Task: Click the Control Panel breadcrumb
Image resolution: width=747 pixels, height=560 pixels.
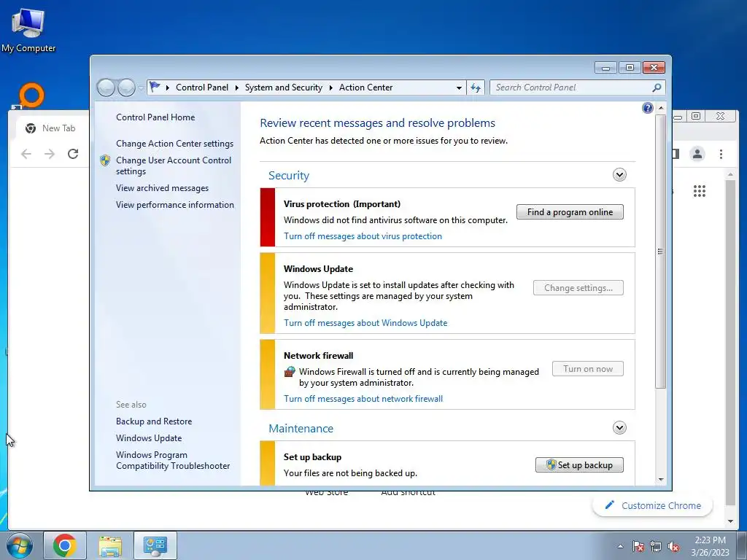Action: tap(202, 87)
